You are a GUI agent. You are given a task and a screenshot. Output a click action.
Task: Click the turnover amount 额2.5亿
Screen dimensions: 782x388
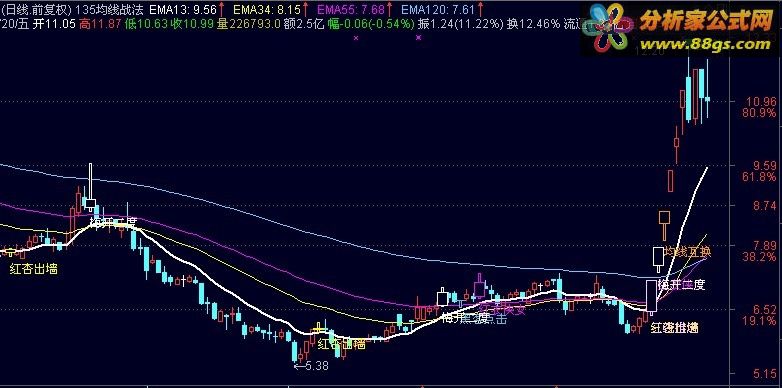[305, 23]
